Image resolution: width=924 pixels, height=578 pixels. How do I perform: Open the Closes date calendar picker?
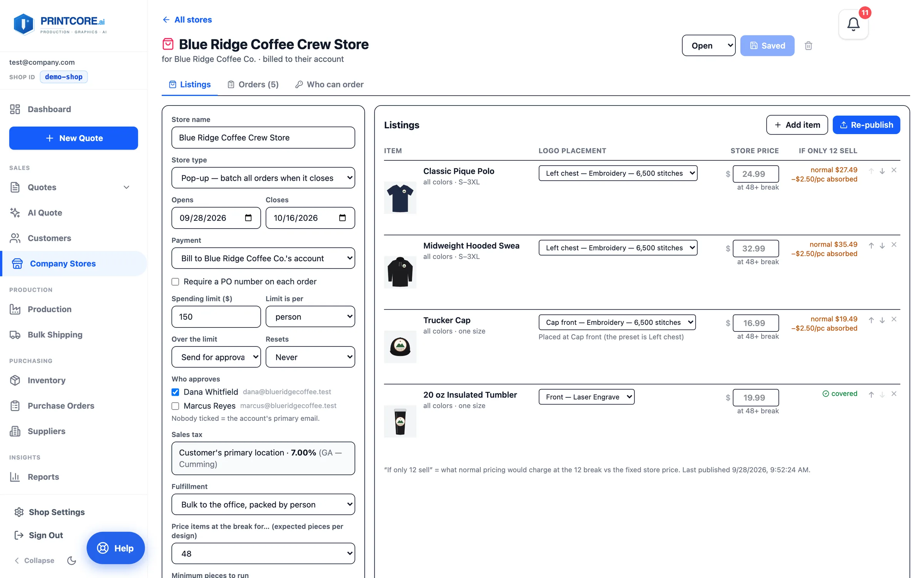click(x=342, y=218)
